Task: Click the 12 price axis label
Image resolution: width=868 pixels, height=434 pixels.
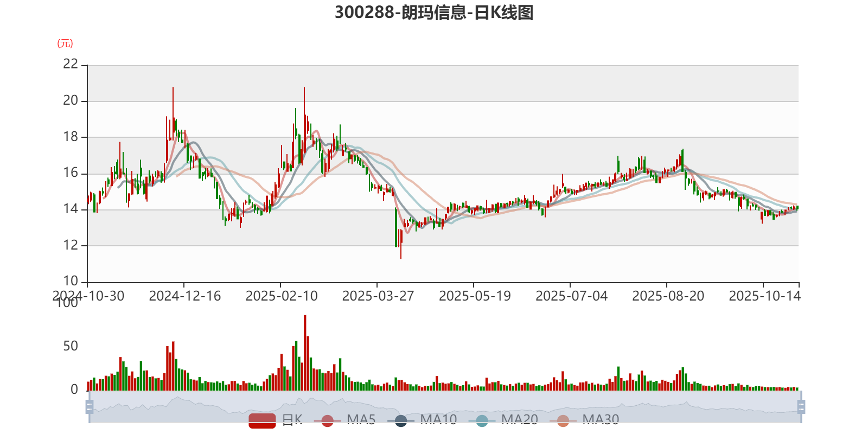Action: [x=71, y=245]
